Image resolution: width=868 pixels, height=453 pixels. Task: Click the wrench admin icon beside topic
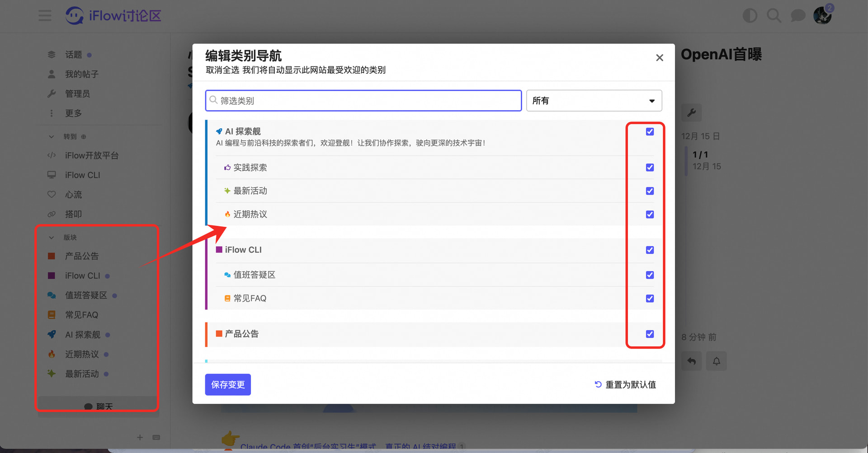pos(691,112)
